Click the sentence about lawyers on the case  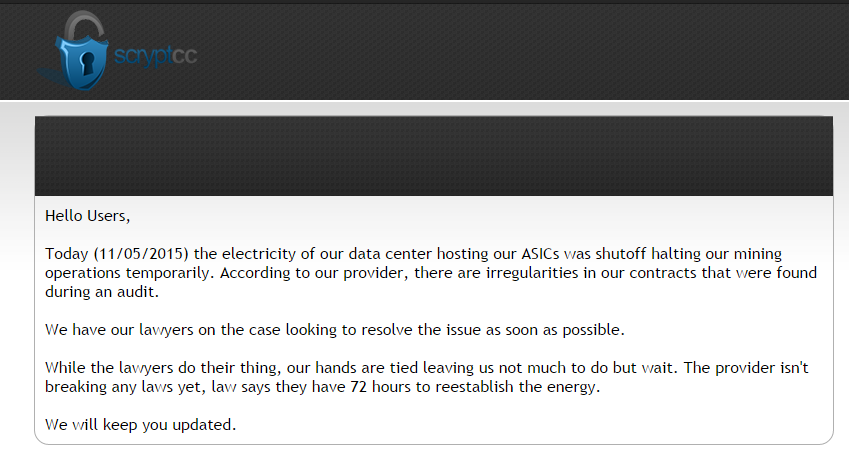335,330
